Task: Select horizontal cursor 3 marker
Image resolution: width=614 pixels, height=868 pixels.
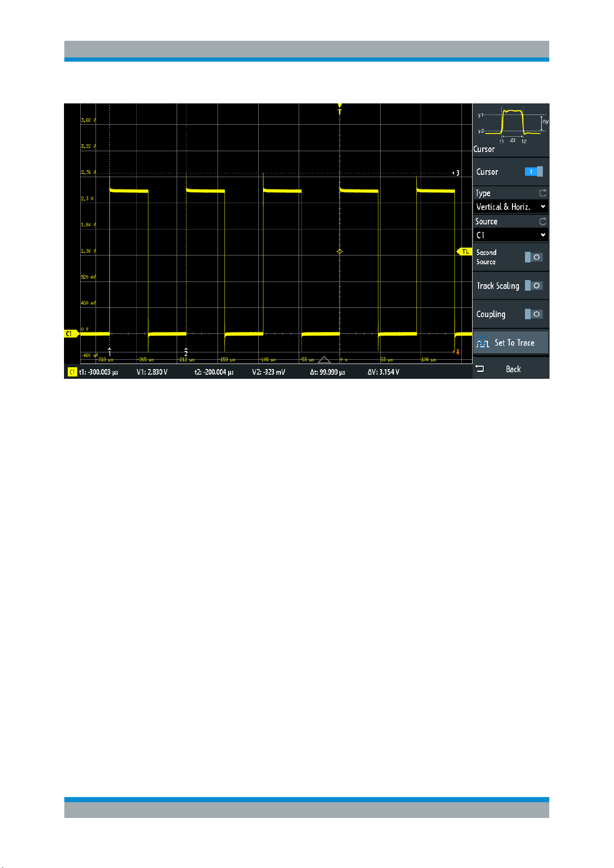Action: (x=456, y=173)
